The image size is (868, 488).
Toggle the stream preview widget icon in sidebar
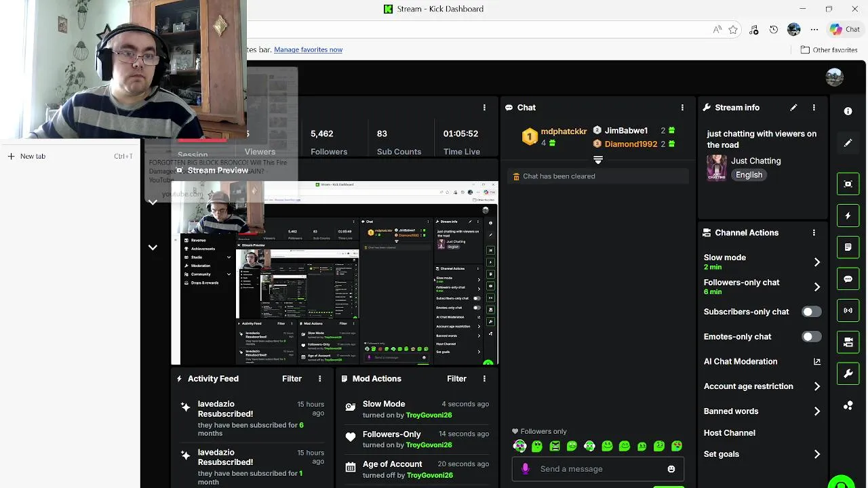coord(848,184)
